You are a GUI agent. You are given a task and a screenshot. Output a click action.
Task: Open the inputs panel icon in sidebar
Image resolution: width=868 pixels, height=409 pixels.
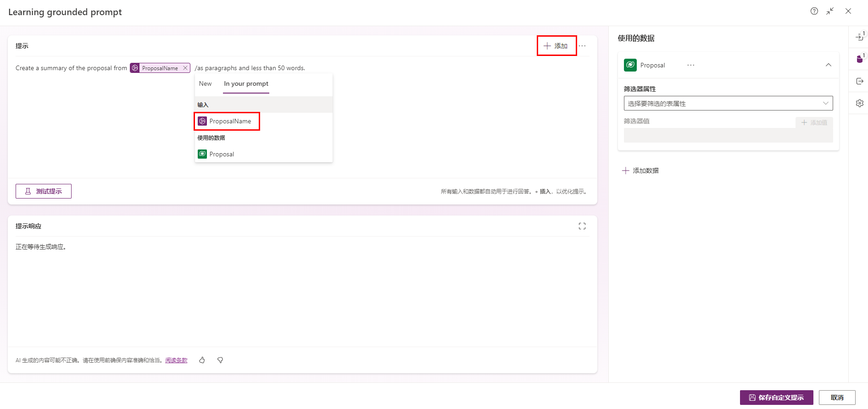tap(860, 37)
